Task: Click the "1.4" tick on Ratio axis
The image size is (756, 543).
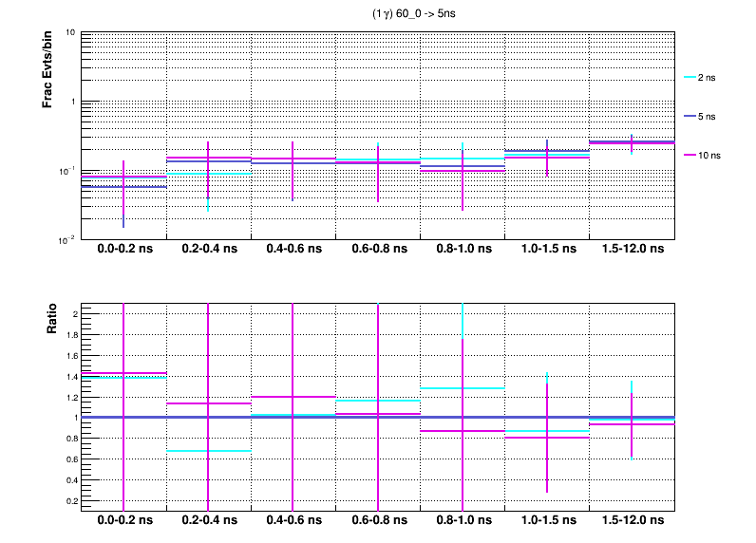Action: pyautogui.click(x=69, y=377)
